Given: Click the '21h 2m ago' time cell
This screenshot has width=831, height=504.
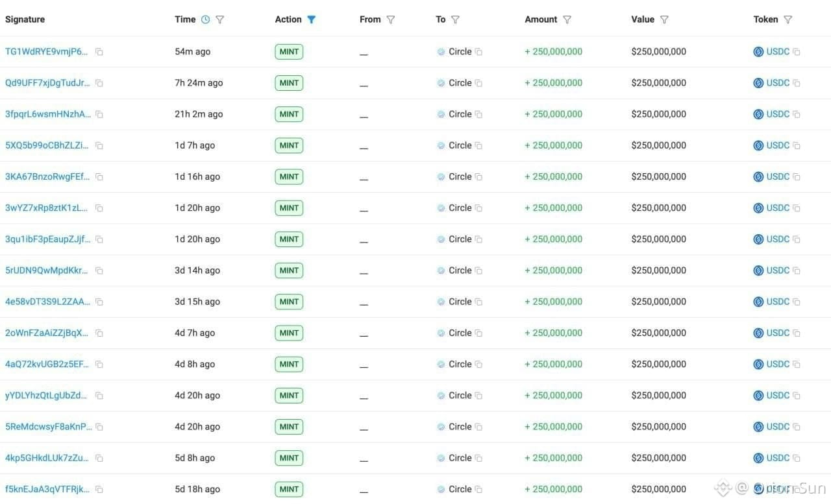Looking at the screenshot, I should pos(199,114).
